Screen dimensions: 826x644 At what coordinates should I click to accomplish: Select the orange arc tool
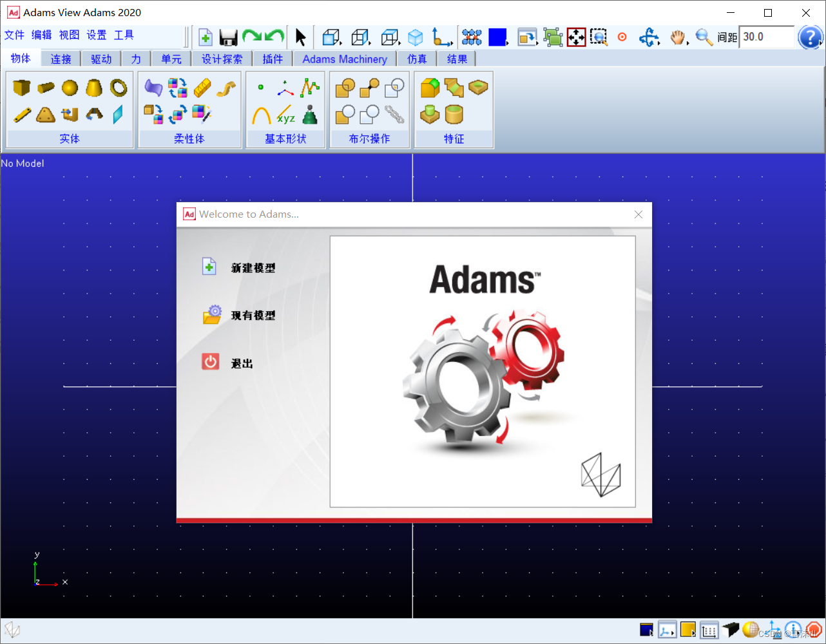coord(261,115)
